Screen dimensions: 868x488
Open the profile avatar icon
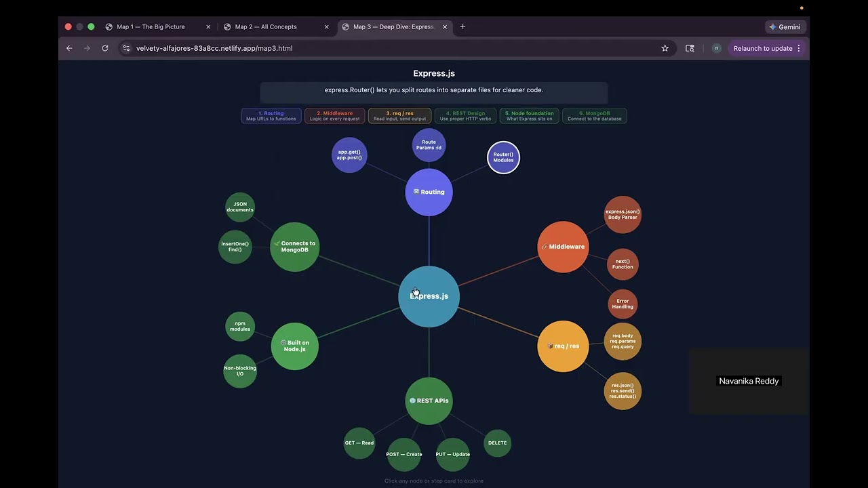point(716,48)
